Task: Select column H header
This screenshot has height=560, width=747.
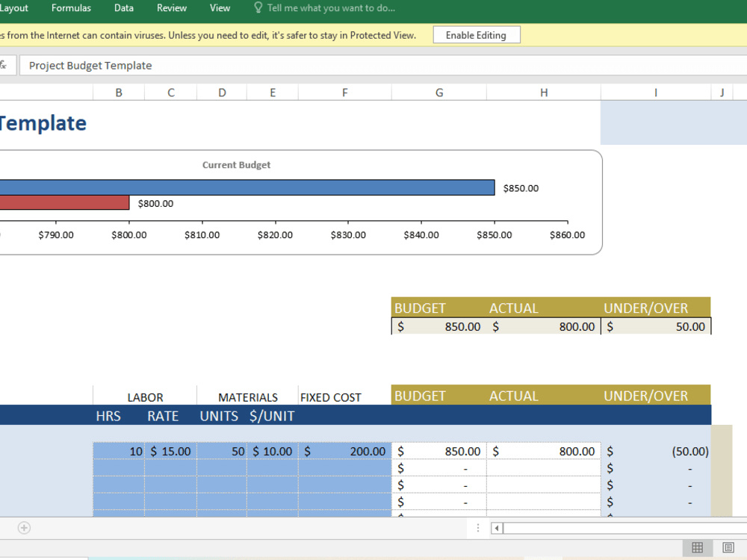Action: [x=544, y=93]
